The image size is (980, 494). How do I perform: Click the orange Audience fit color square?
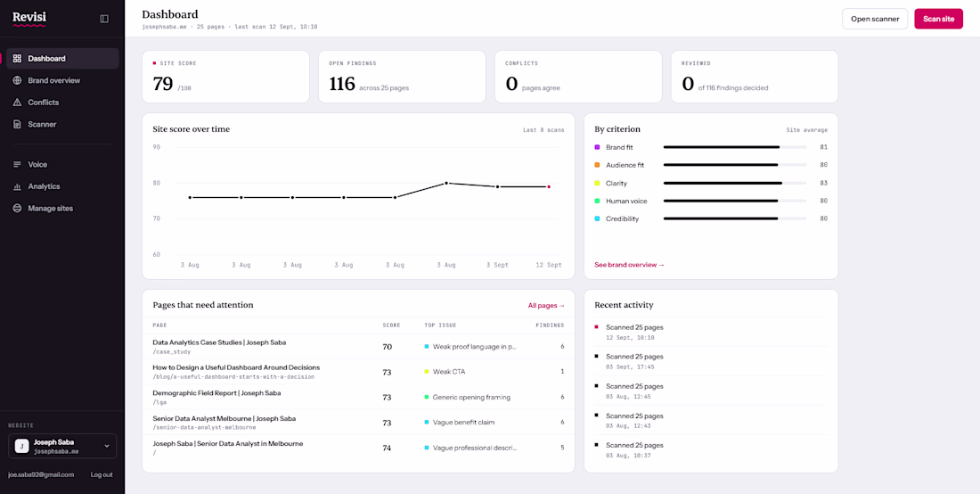pyautogui.click(x=597, y=165)
